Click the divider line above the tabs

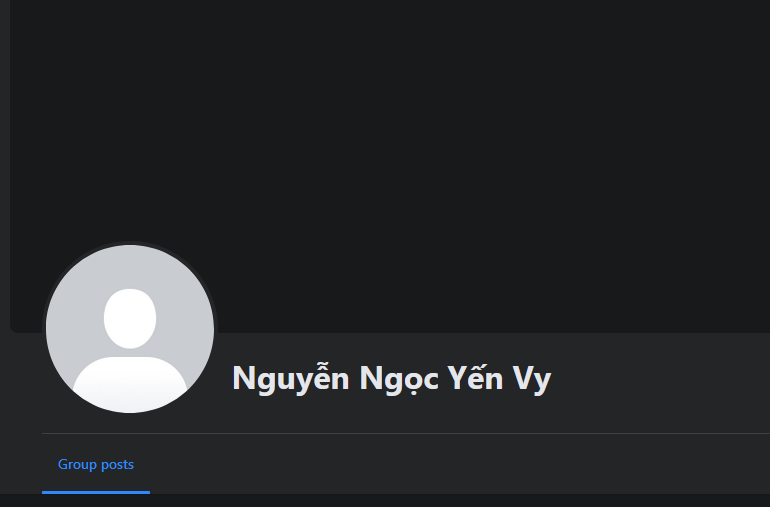coord(406,434)
